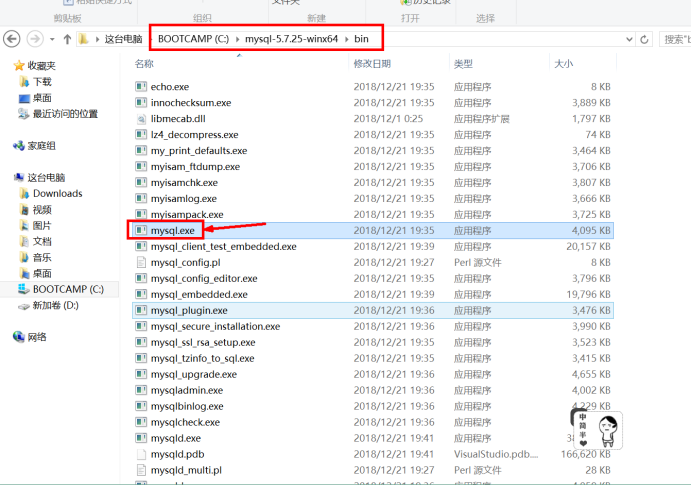Click 4,095 KB size of mysql.exe
The height and width of the screenshot is (489, 692).
[x=591, y=230]
